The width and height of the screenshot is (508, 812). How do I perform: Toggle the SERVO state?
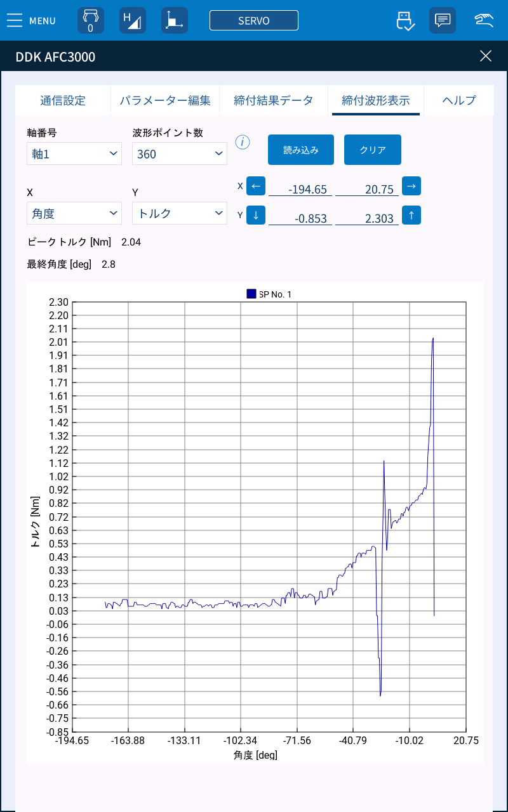tap(254, 20)
